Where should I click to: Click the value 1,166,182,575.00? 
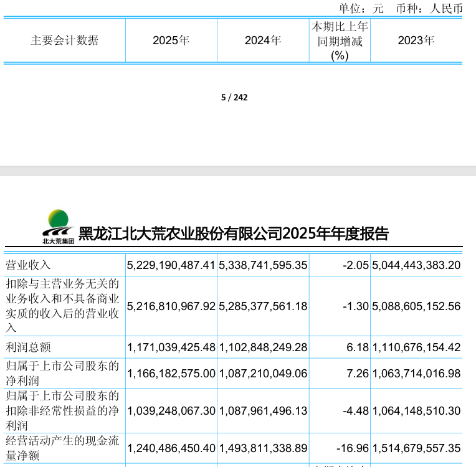[171, 373]
